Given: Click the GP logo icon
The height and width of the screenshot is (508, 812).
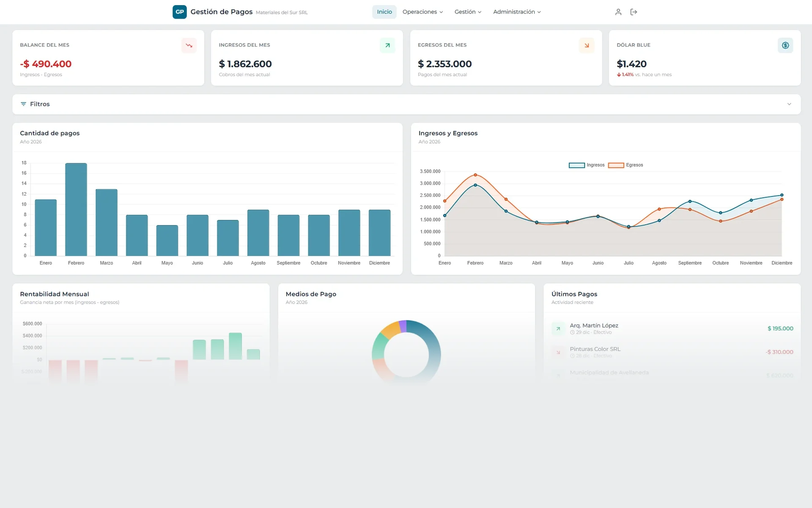Looking at the screenshot, I should (179, 12).
